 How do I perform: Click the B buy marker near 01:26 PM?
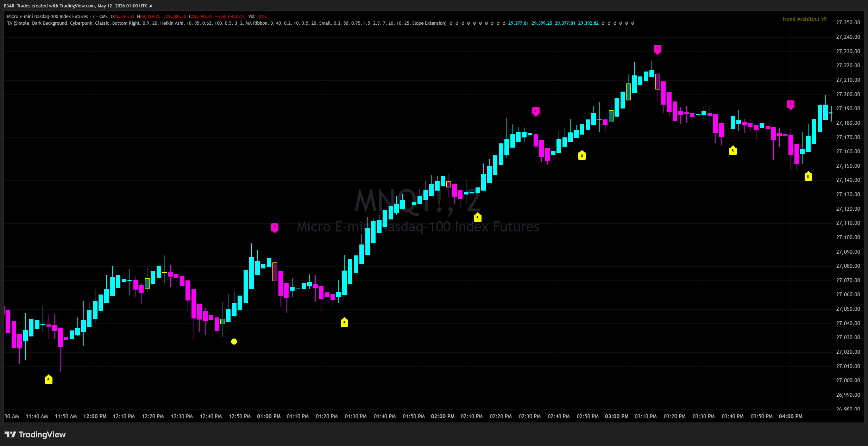point(344,322)
